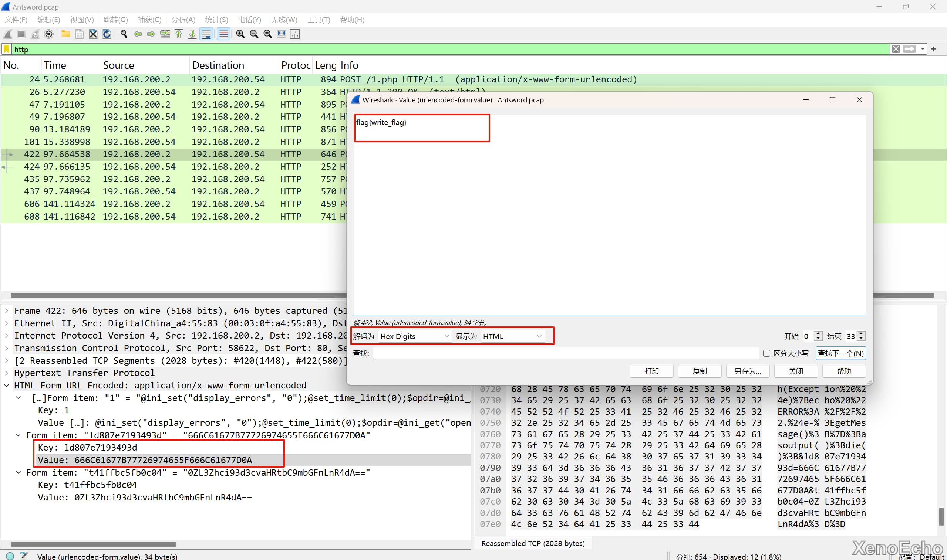Click the 另存为... save as button
This screenshot has width=947, height=560.
pos(747,371)
